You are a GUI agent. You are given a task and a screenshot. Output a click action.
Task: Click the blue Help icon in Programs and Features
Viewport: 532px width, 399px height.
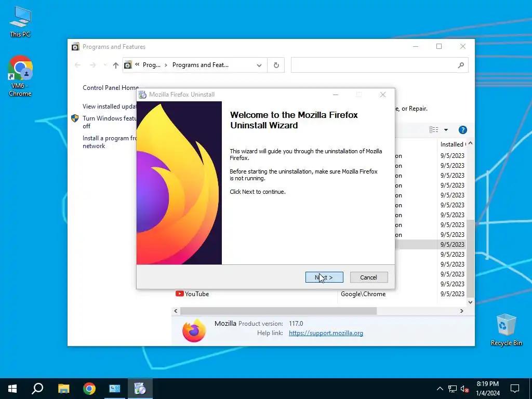(x=463, y=129)
